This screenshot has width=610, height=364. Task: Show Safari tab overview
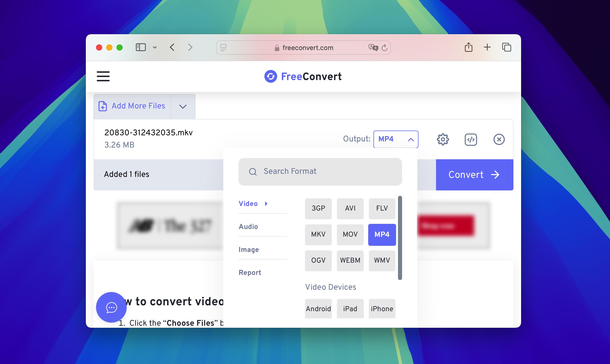click(506, 47)
